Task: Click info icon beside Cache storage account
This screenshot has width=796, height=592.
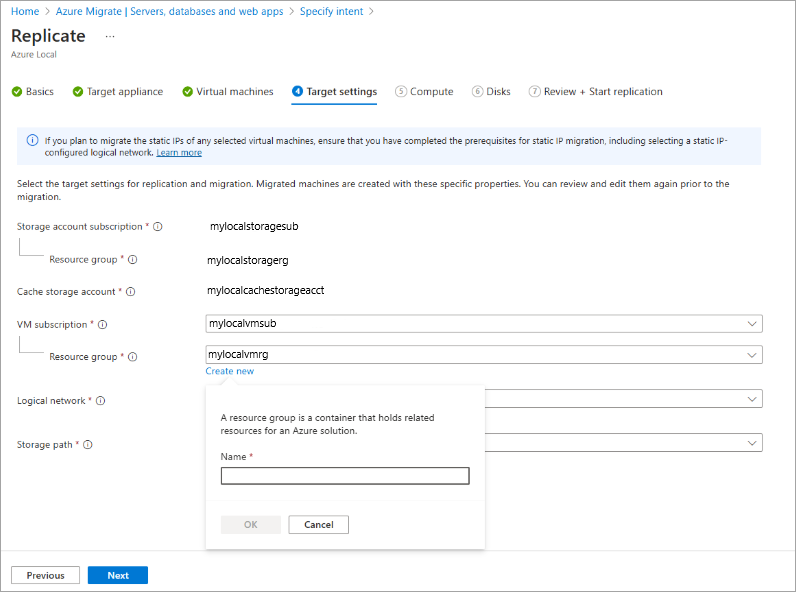Action: [130, 292]
